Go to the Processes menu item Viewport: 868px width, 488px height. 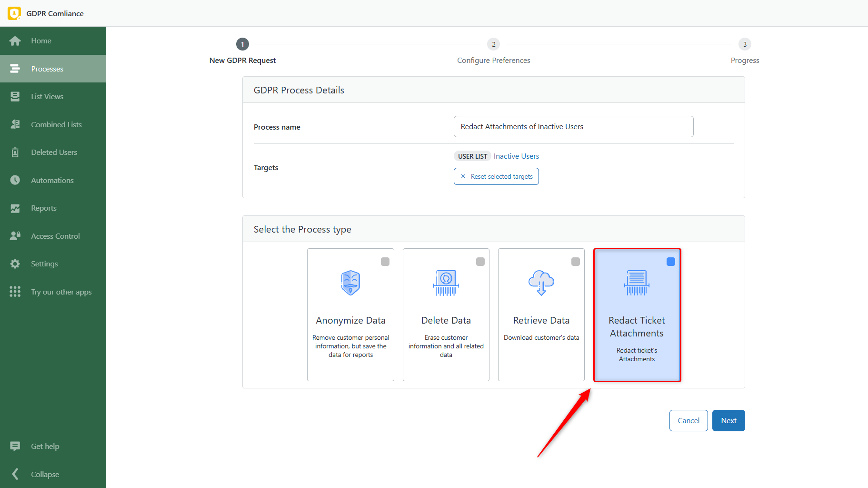pos(53,69)
